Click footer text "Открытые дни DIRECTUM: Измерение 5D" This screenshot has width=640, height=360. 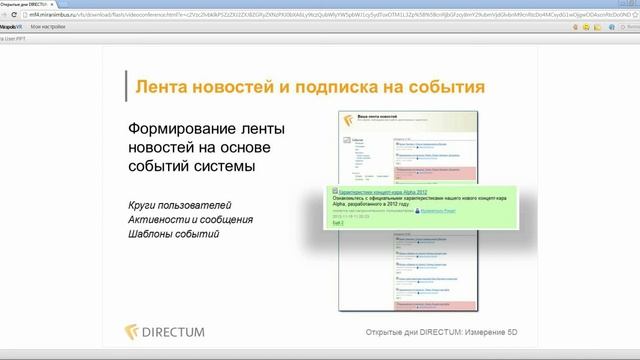[441, 332]
